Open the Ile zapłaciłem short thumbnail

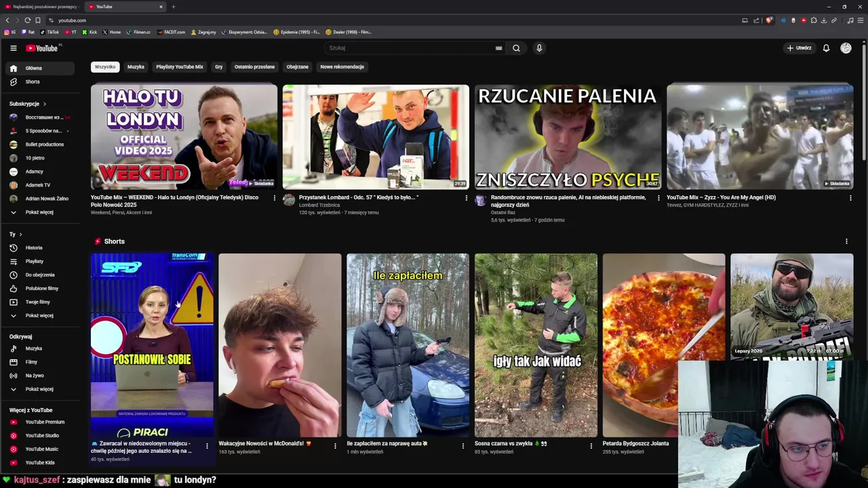[x=408, y=346]
